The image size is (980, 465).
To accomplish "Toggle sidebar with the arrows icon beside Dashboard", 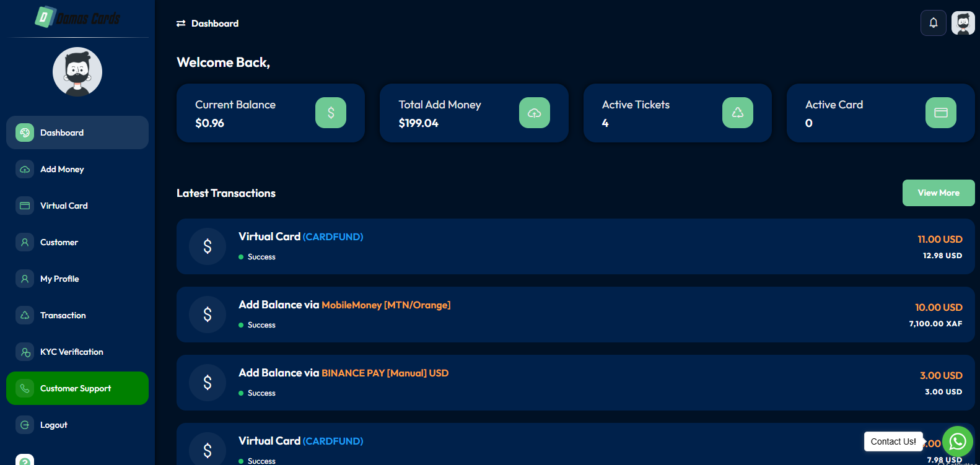I will pos(181,24).
